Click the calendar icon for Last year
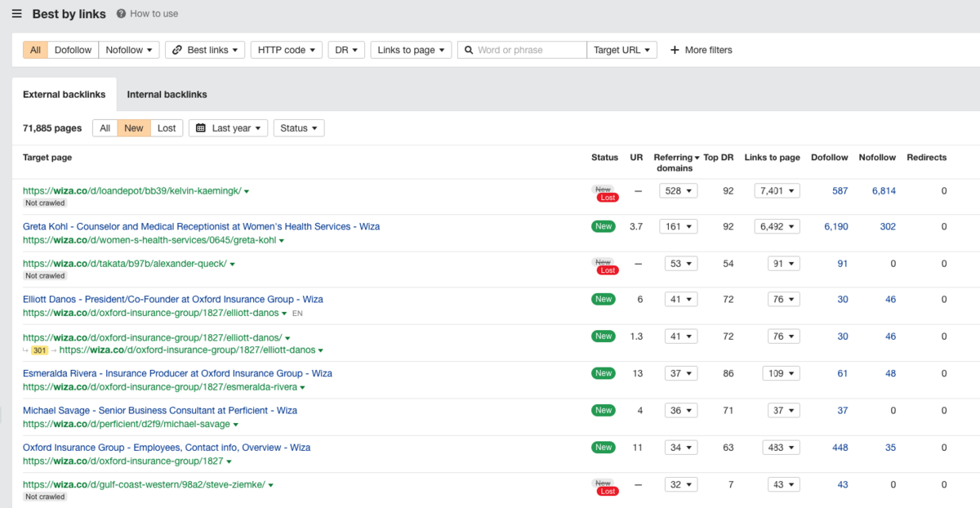Viewport: 980px width, 508px height. [201, 128]
